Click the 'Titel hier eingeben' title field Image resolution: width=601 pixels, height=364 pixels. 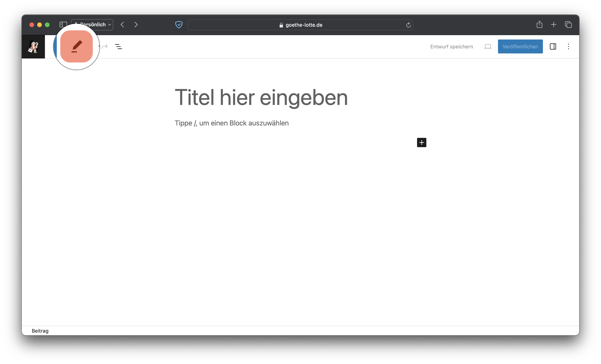[x=261, y=97]
